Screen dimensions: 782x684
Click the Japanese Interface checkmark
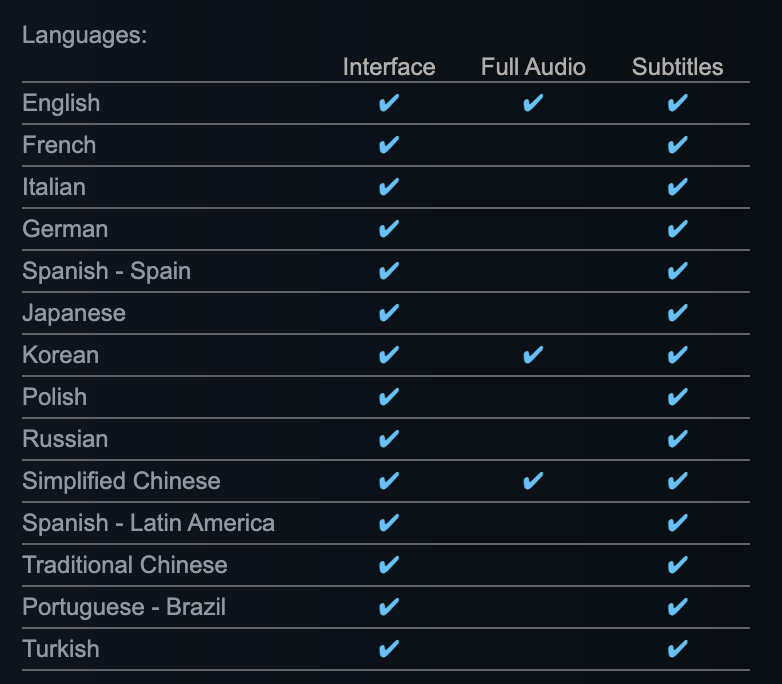pyautogui.click(x=389, y=313)
